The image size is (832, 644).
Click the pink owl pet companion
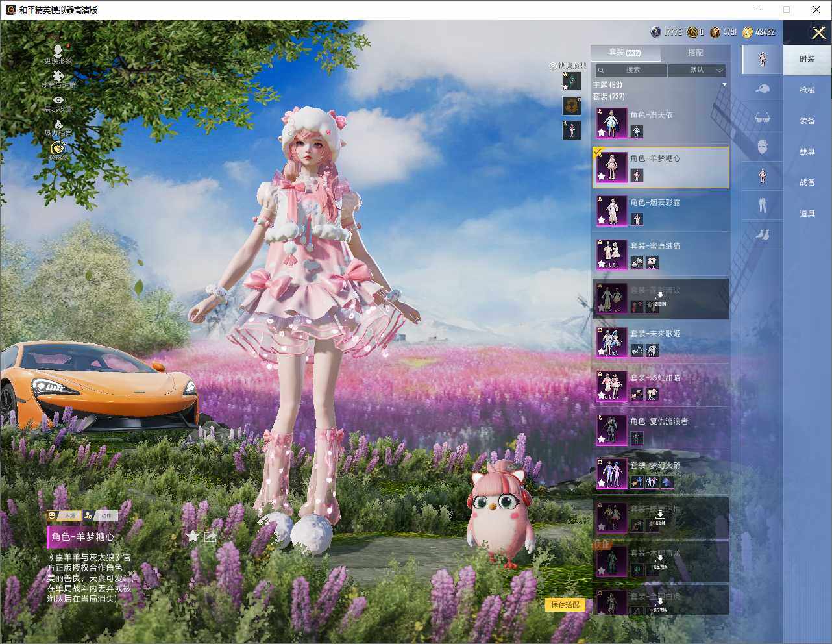pyautogui.click(x=500, y=514)
